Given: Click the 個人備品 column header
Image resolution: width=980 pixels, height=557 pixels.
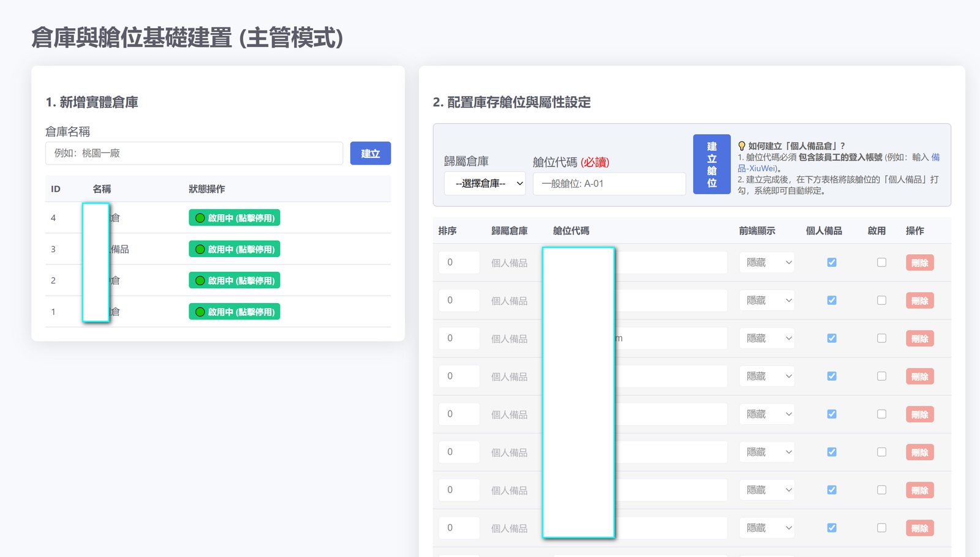Looking at the screenshot, I should (x=824, y=231).
